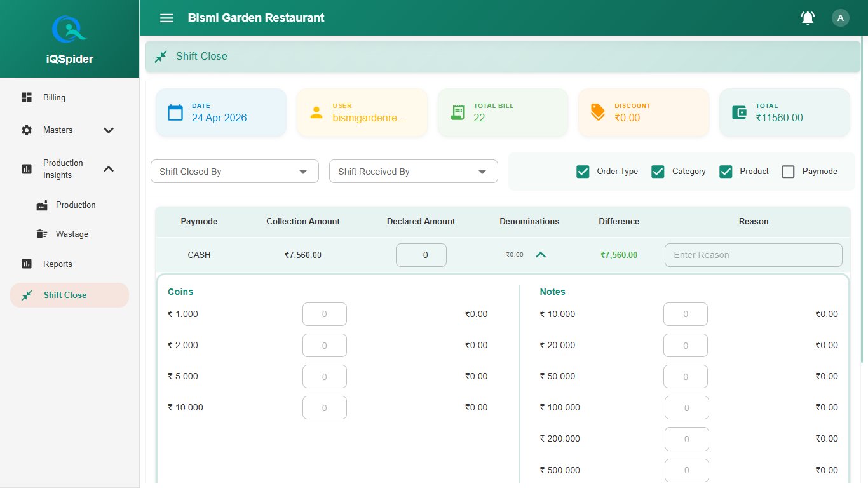Click the Coins section heading
The image size is (868, 488).
pyautogui.click(x=180, y=292)
